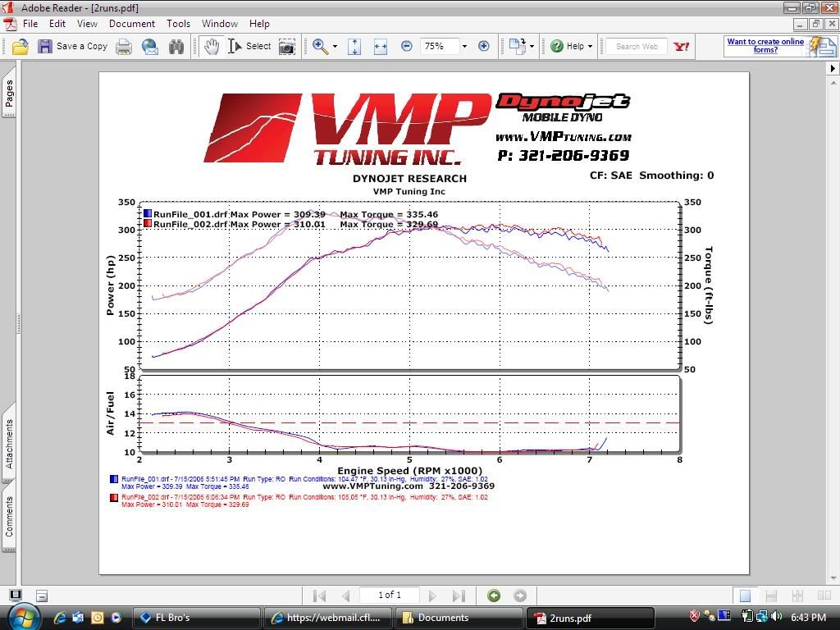This screenshot has width=840, height=630.
Task: Click the 'Want to create online forms?' link
Action: click(x=765, y=46)
